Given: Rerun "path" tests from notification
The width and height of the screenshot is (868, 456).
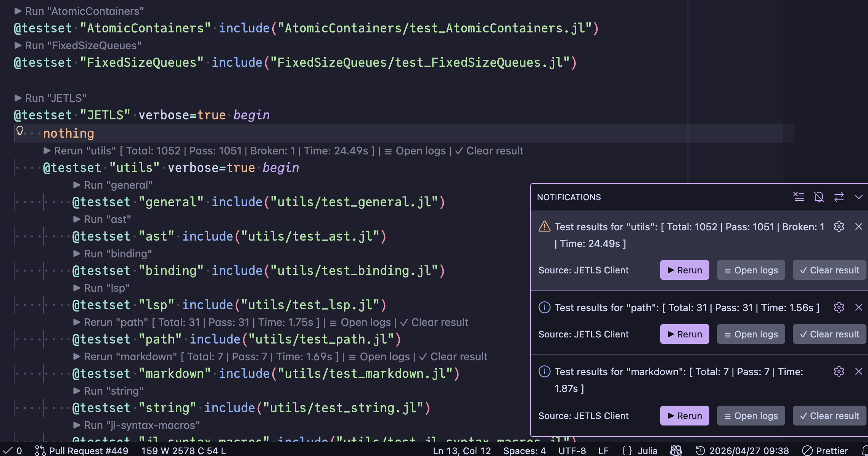Looking at the screenshot, I should tap(685, 334).
